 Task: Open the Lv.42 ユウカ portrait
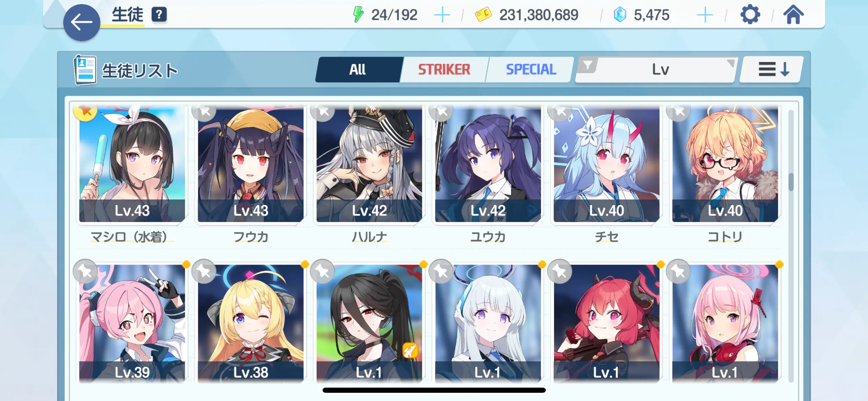click(488, 165)
